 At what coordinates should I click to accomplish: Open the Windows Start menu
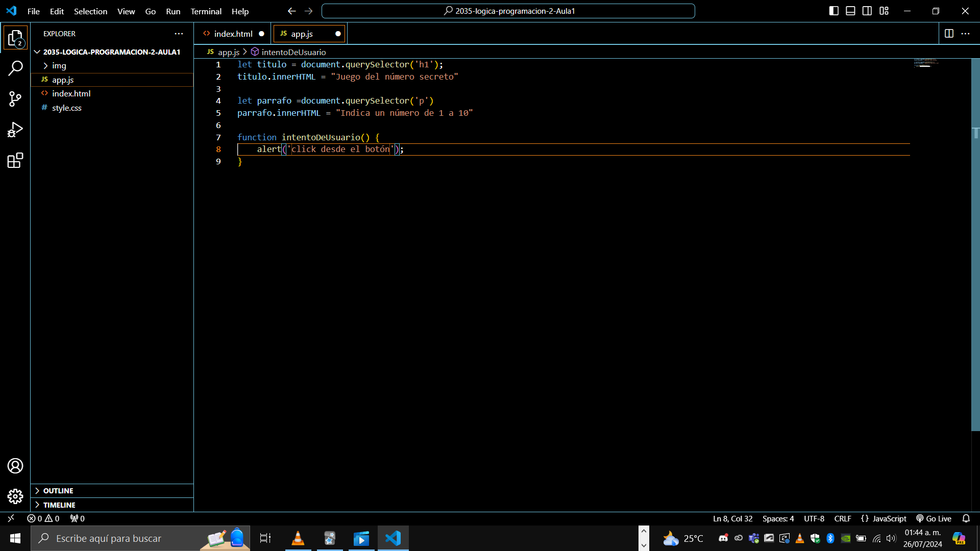click(15, 538)
